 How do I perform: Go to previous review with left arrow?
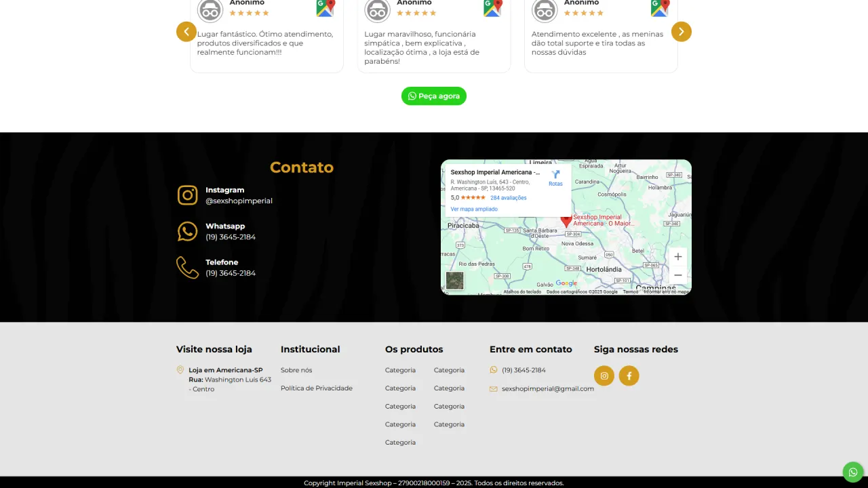[186, 32]
